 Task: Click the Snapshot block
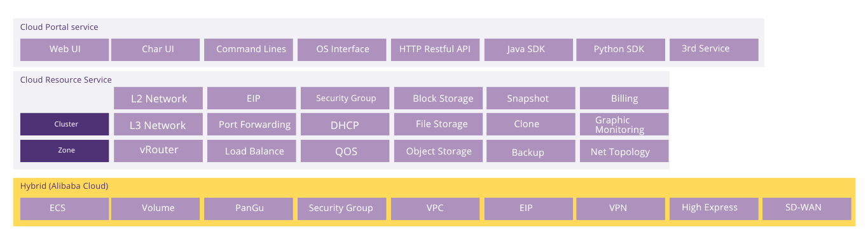531,98
